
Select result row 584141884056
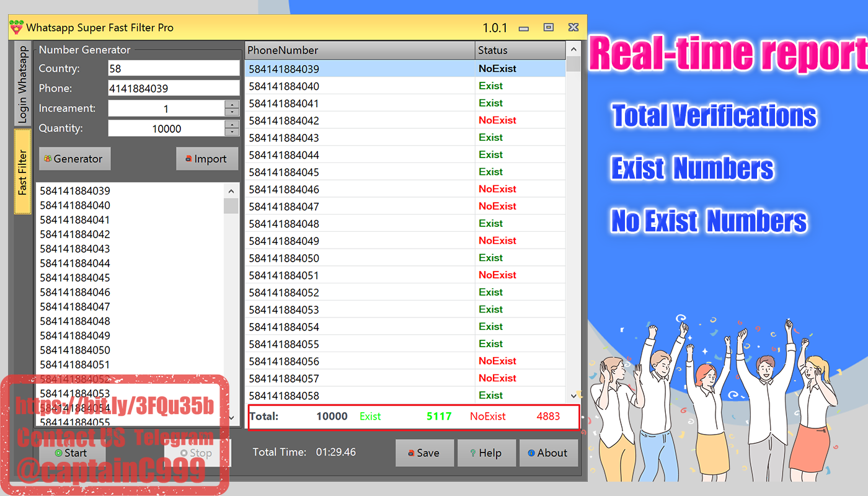point(405,361)
